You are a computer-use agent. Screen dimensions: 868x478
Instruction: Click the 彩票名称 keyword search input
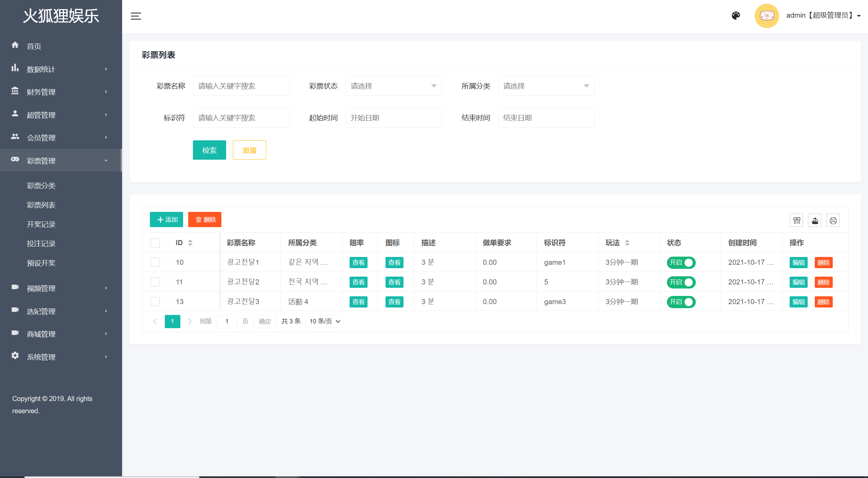pyautogui.click(x=241, y=86)
